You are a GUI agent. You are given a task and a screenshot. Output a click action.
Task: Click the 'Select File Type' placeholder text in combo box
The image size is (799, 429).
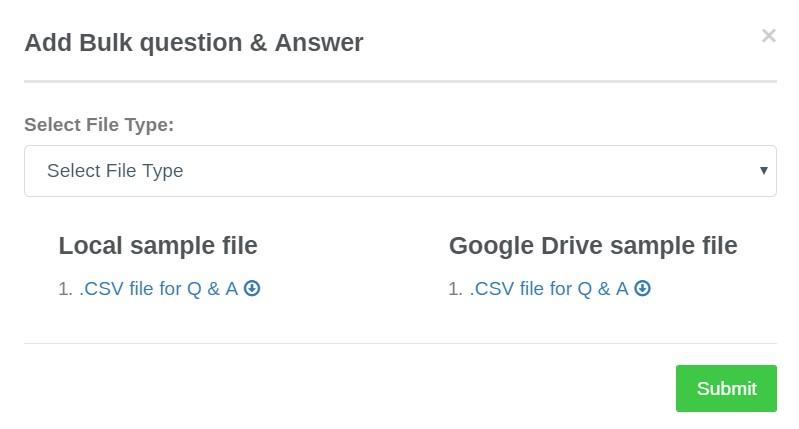115,171
